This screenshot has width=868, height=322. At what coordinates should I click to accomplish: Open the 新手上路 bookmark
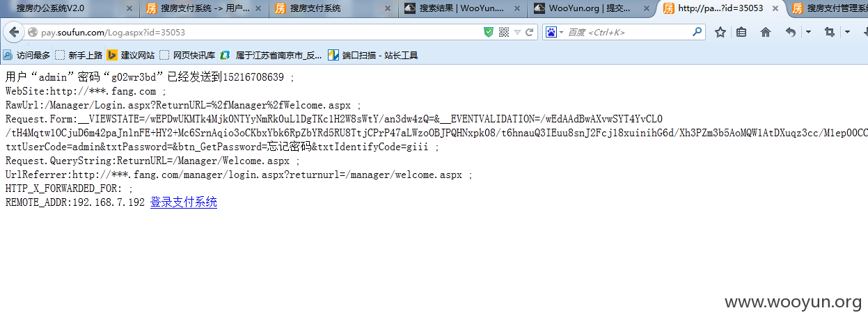pos(79,55)
